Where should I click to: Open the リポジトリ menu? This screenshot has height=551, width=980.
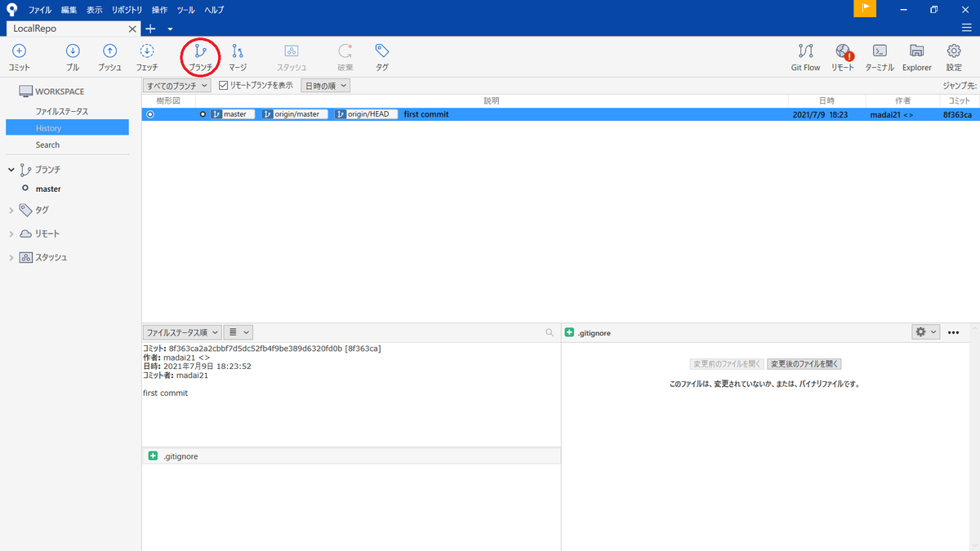(x=127, y=10)
